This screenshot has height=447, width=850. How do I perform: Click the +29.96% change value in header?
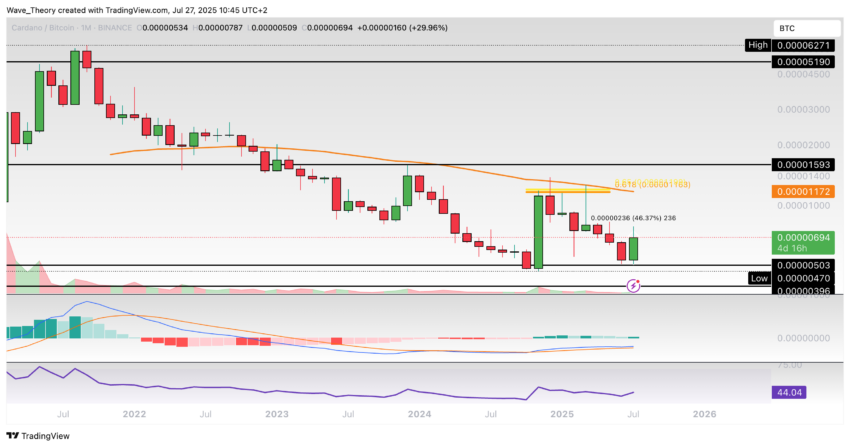(428, 28)
